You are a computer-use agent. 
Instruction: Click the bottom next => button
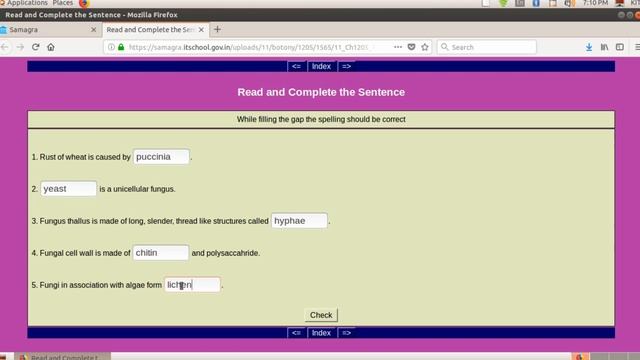pos(347,333)
